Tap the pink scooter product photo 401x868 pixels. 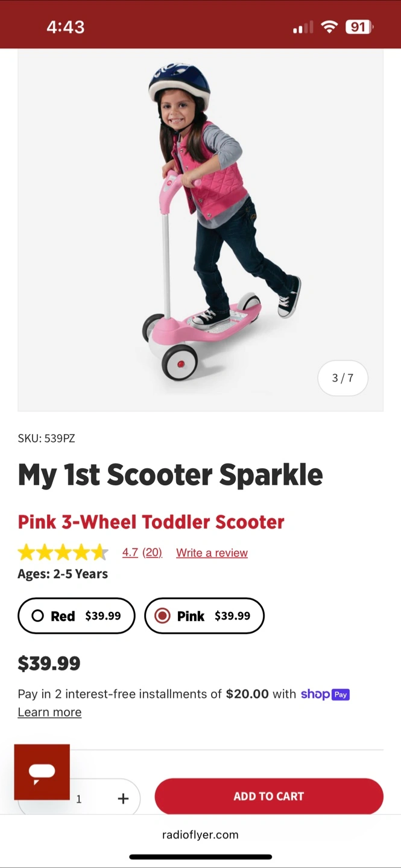(x=200, y=229)
